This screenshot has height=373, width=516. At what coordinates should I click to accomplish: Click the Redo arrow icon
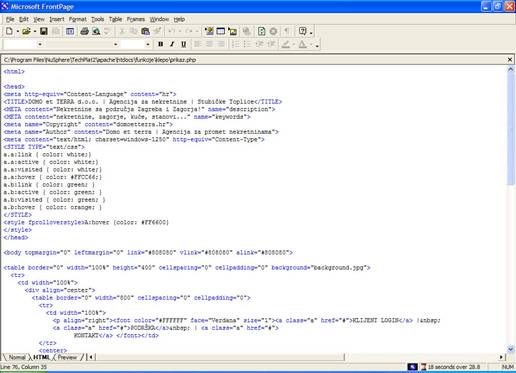[188, 31]
